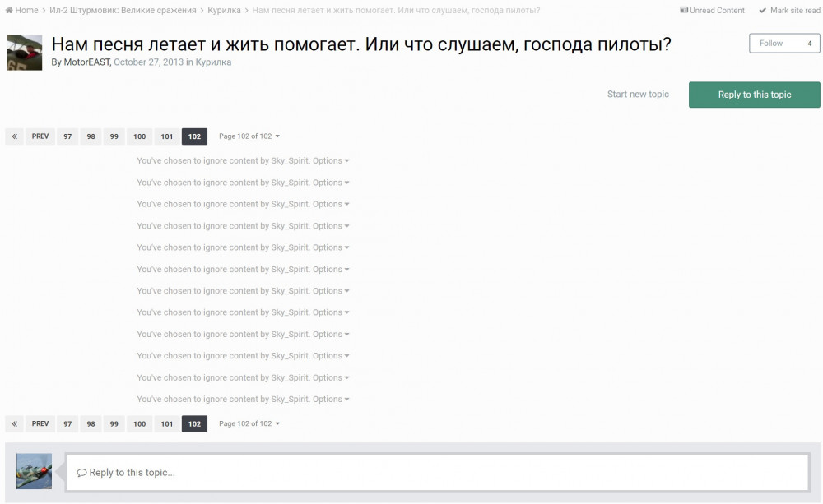
Task: Go to page 98 in bottom pagination
Action: pos(91,423)
